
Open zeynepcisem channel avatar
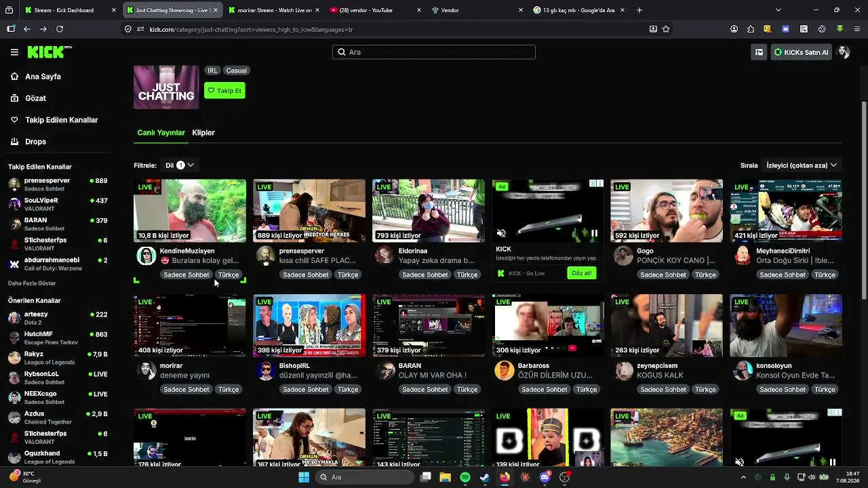tap(623, 371)
